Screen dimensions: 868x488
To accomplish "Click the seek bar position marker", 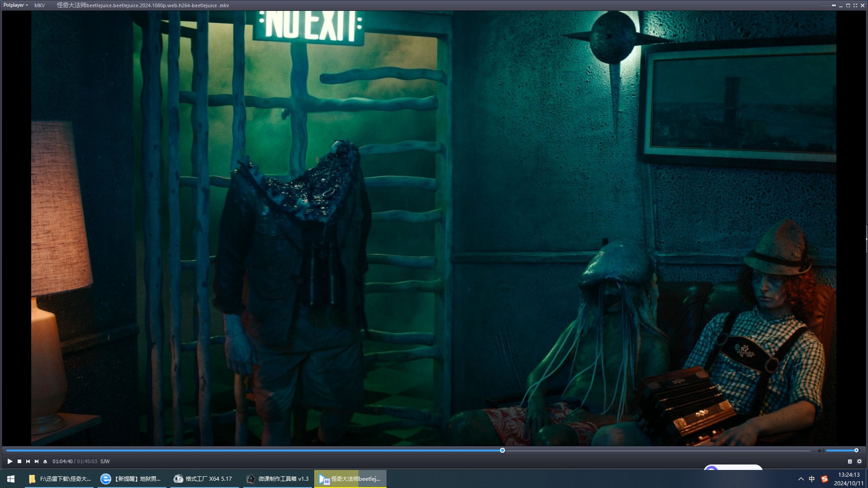I will pyautogui.click(x=502, y=450).
